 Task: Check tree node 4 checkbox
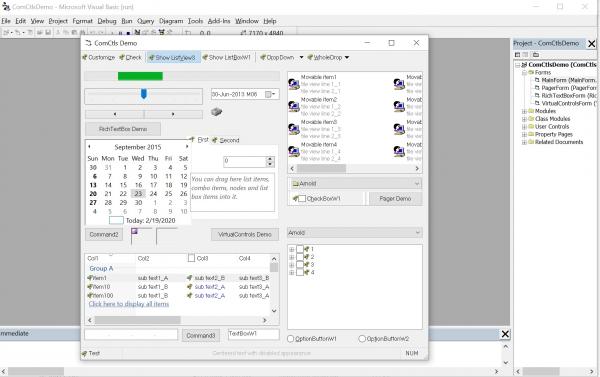click(300, 273)
